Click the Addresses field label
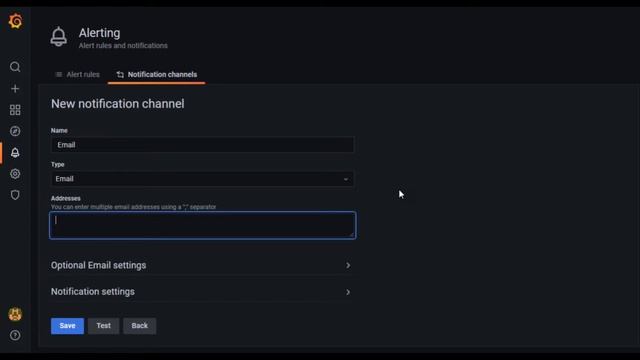This screenshot has height=360, width=640. coord(66,198)
